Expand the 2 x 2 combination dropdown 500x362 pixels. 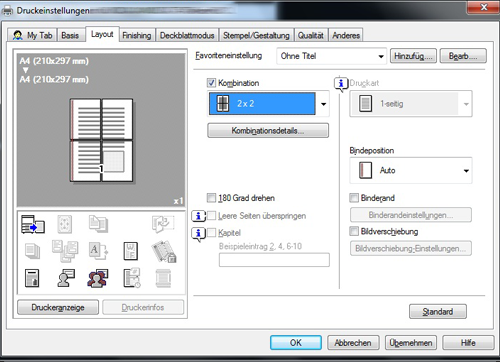tap(323, 104)
